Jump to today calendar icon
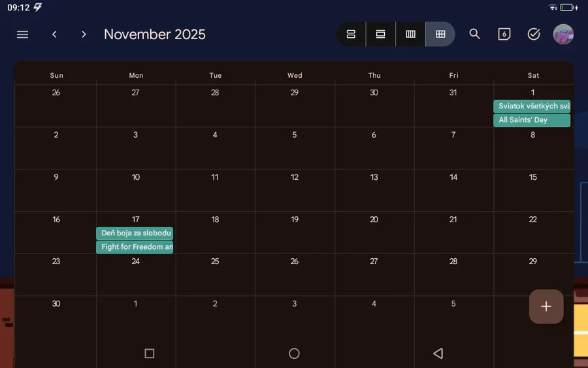This screenshot has width=588, height=368. (x=504, y=34)
